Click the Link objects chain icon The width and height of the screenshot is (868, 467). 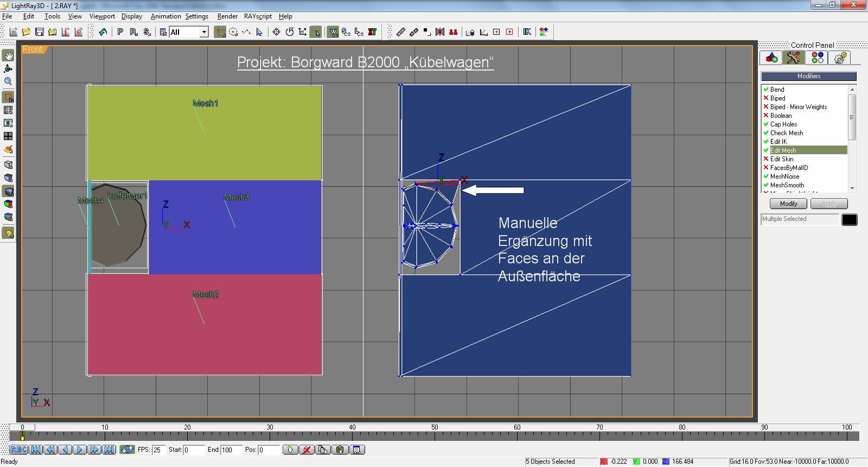(x=400, y=32)
